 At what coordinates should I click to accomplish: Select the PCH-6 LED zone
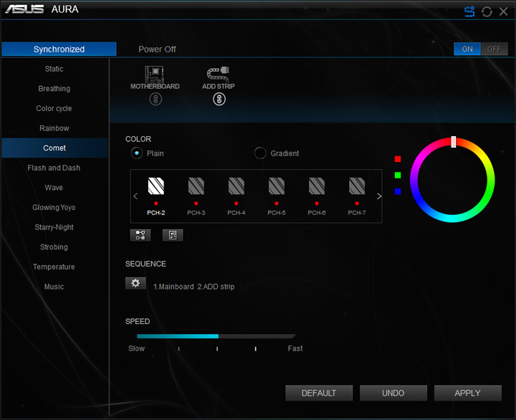317,196
